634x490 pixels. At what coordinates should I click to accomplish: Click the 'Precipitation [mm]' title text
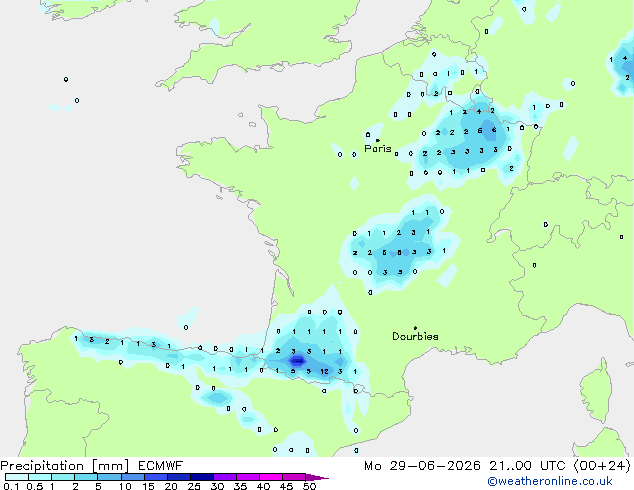click(x=65, y=466)
